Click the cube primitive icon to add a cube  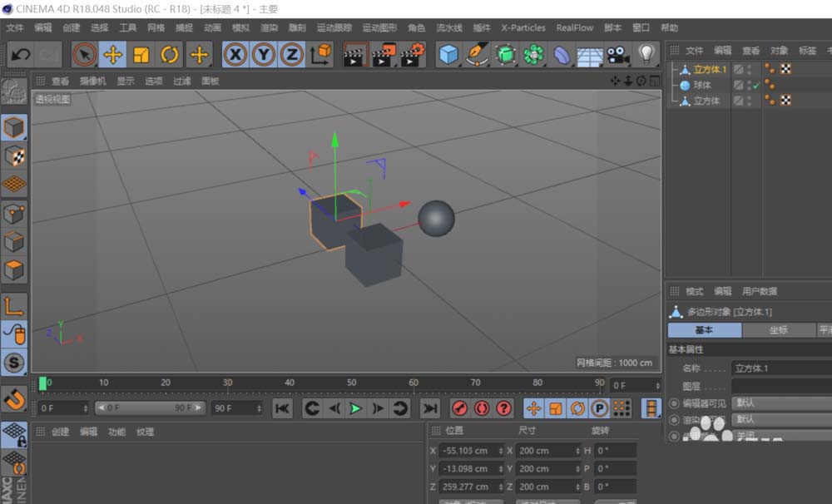click(447, 53)
